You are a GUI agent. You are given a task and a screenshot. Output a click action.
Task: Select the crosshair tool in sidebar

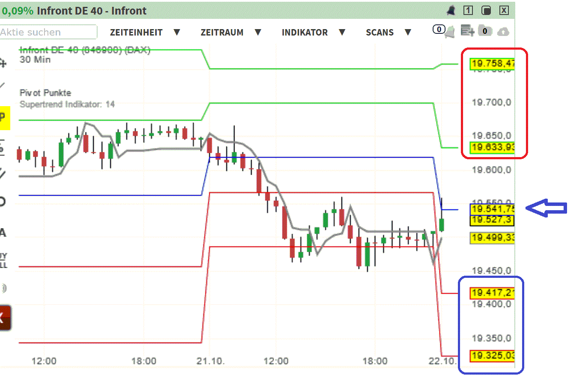3,63
